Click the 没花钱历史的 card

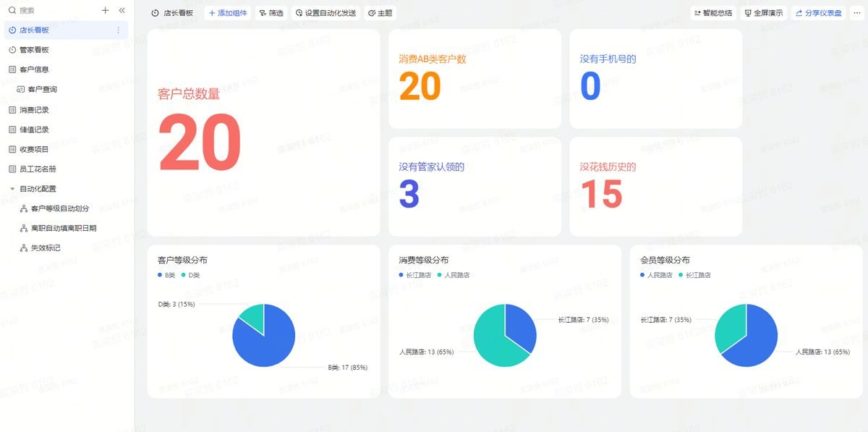(655, 187)
